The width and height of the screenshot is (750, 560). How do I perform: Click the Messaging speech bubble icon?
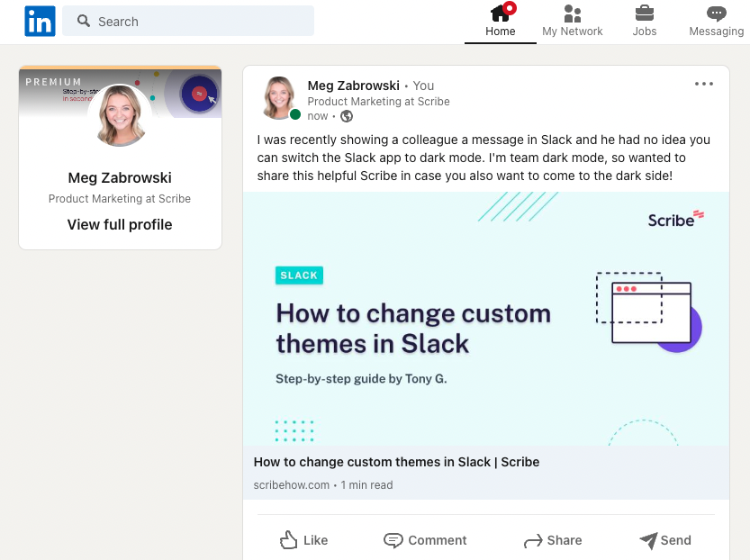[716, 14]
